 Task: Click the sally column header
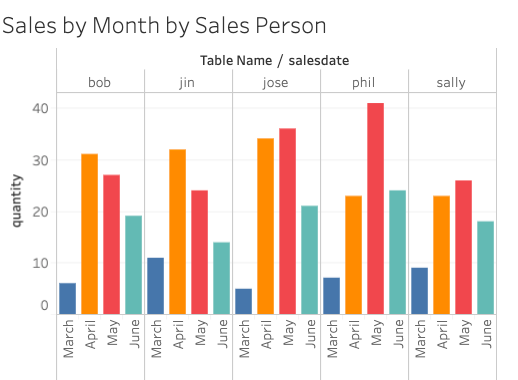[451, 83]
